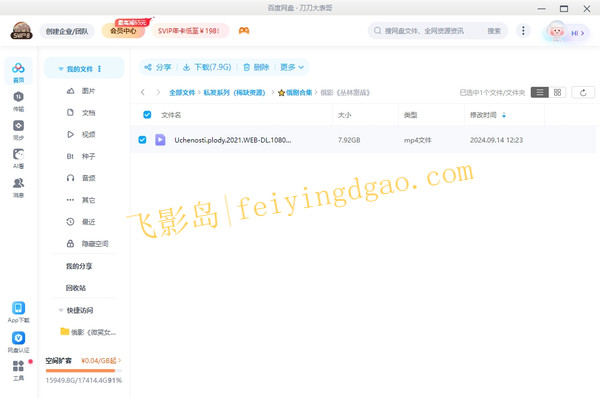600x398 pixels.
Task: Click the 2024.09.14 12:23 date cell
Action: tap(496, 140)
